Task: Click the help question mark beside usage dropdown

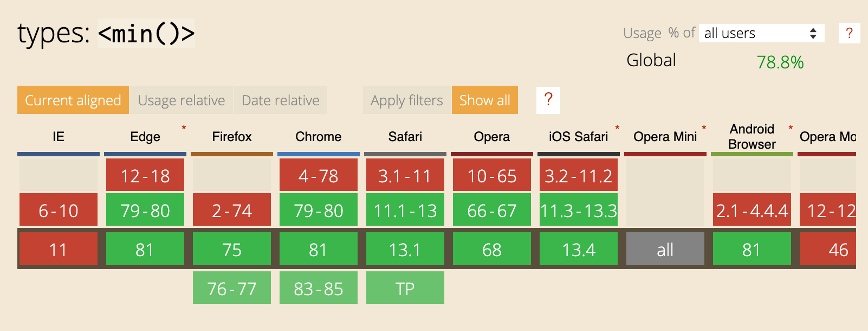Action: tap(849, 33)
